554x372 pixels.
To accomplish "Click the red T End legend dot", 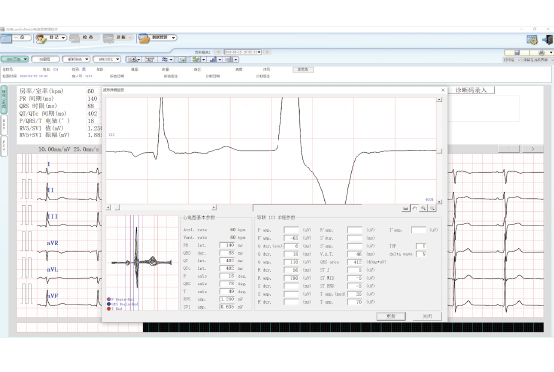I will (x=109, y=308).
